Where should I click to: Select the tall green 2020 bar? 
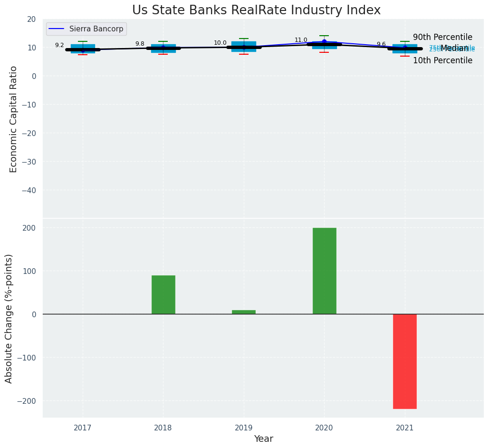pos(324,271)
